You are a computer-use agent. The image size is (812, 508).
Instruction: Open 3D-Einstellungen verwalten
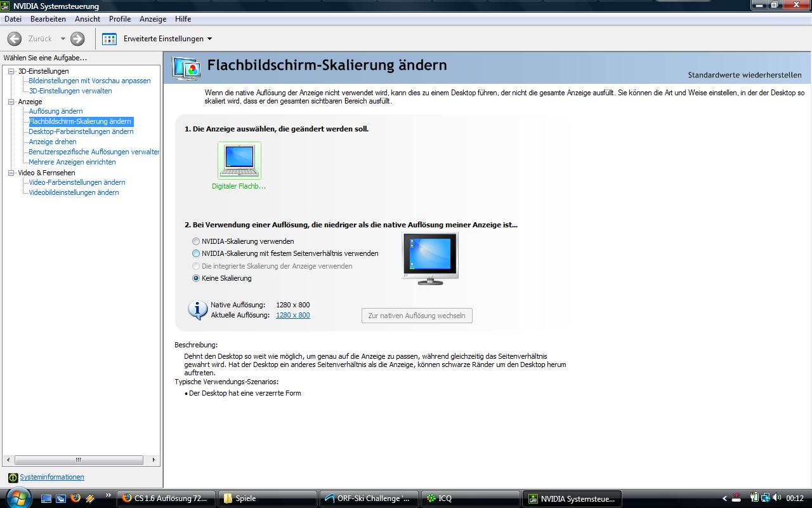[70, 91]
